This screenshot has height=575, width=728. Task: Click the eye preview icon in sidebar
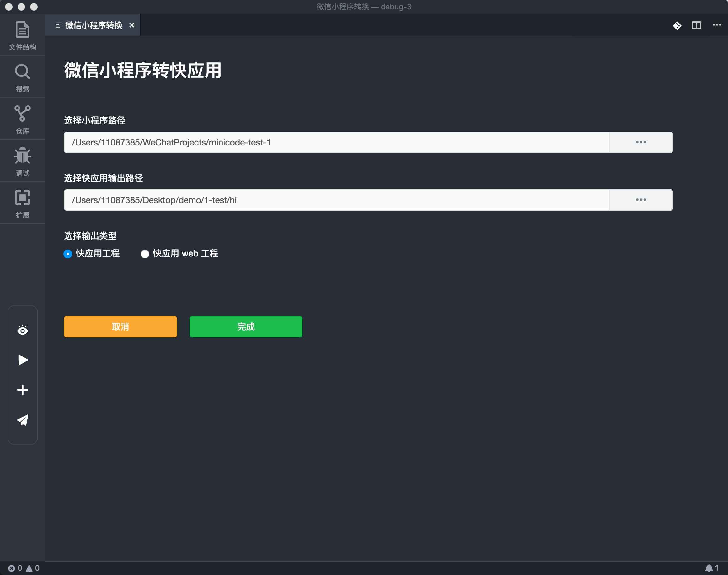click(x=23, y=330)
